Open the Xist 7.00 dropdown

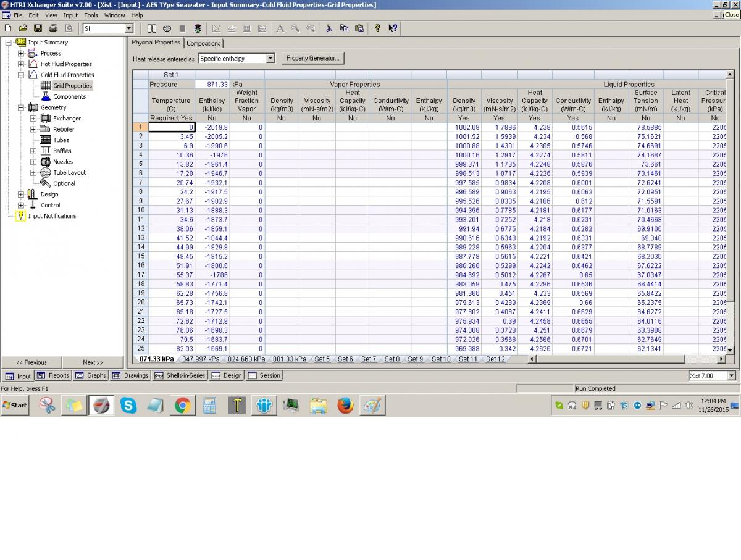click(x=732, y=376)
